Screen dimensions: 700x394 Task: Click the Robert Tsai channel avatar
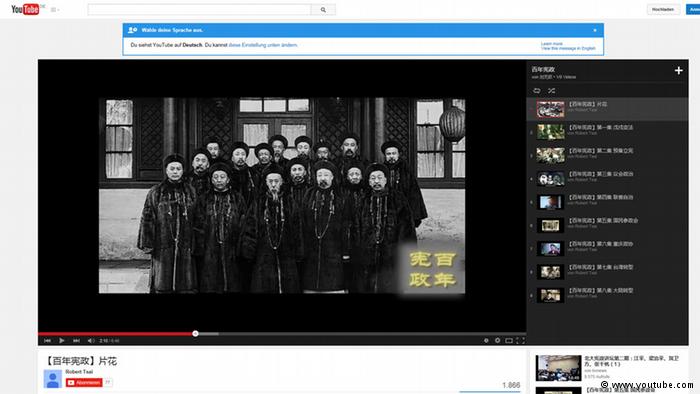coord(52,379)
